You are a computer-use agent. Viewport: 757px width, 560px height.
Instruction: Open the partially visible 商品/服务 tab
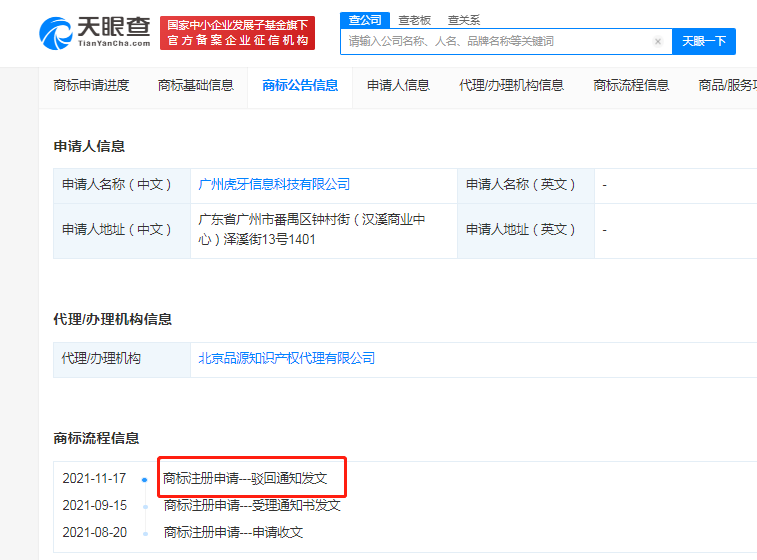[x=728, y=85]
